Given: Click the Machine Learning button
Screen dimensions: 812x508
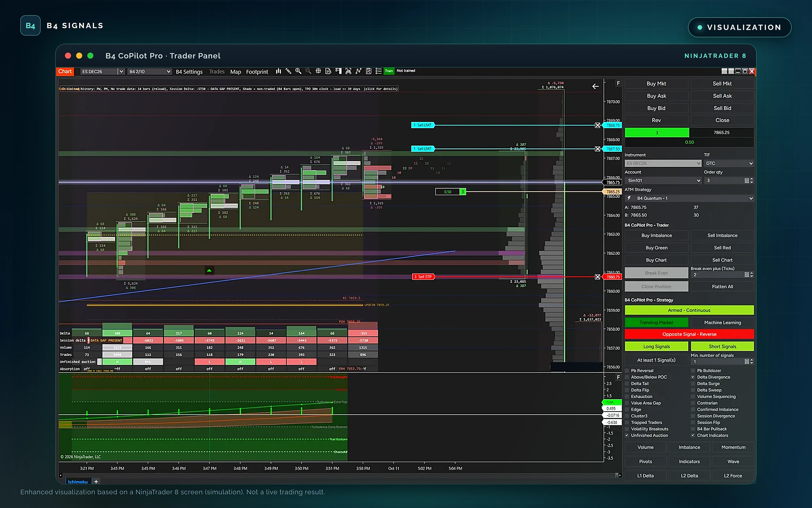Looking at the screenshot, I should pyautogui.click(x=722, y=322).
